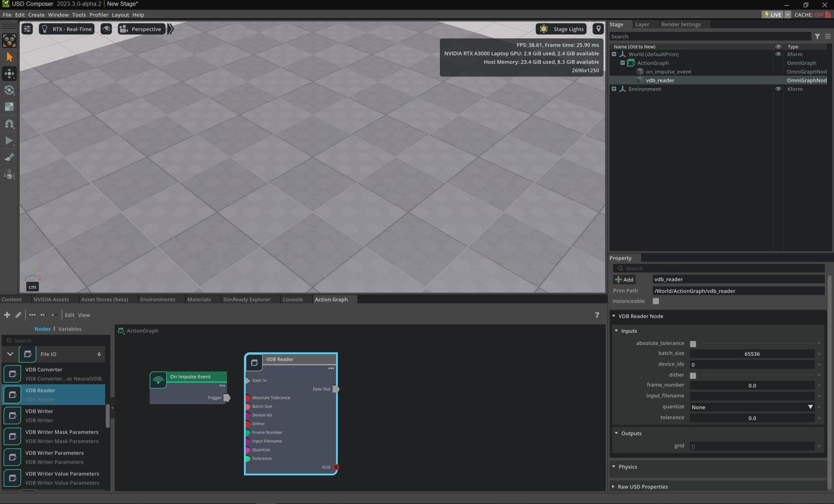Click the pencil edit icon in Action Graph
Image resolution: width=834 pixels, height=504 pixels.
click(18, 315)
